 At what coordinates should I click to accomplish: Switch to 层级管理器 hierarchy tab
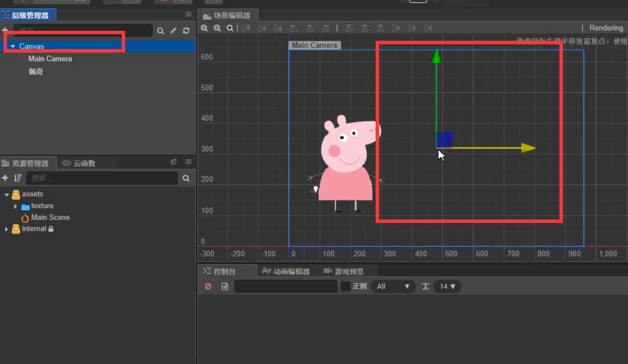point(28,15)
